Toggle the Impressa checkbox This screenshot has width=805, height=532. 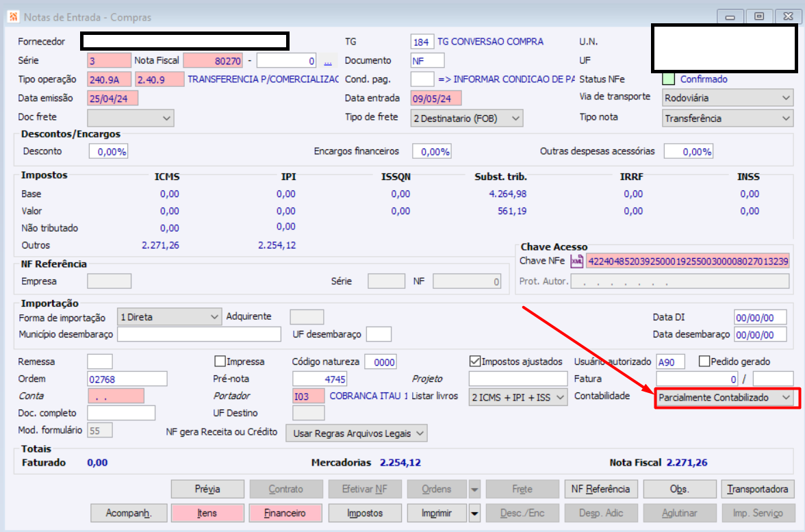(220, 362)
